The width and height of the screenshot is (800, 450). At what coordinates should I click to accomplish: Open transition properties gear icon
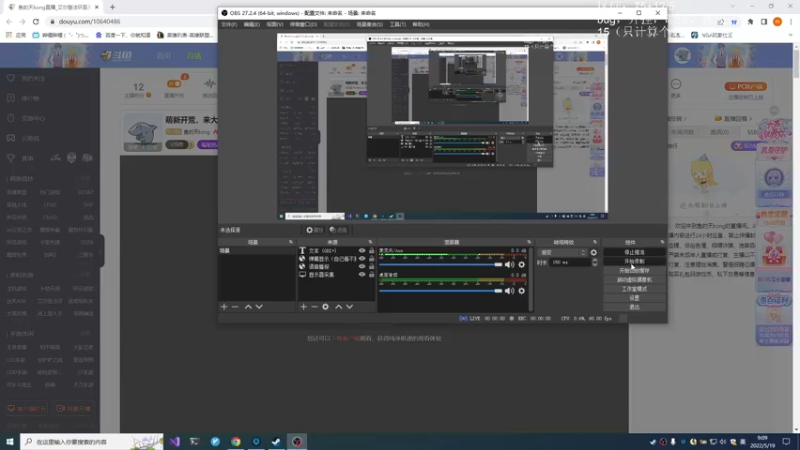pyautogui.click(x=593, y=253)
